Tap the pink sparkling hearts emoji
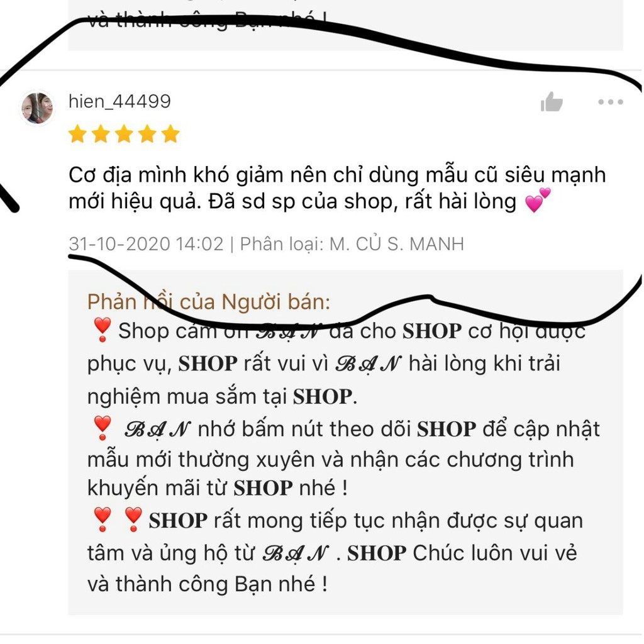Viewport: 644px width, 644px height. [538, 200]
